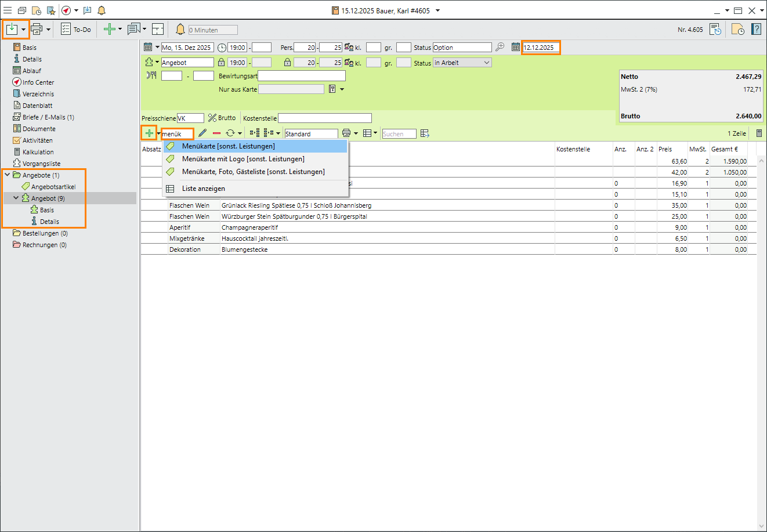The image size is (767, 532).
Task: Click the Kostenstelle input field
Action: 324,118
